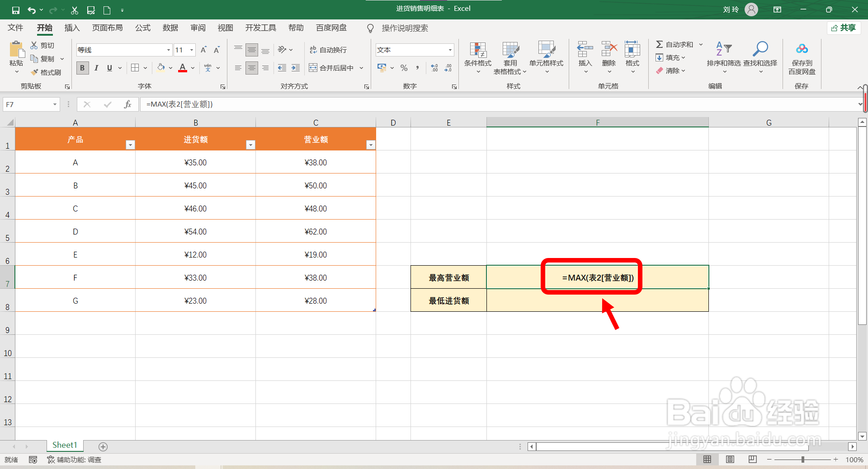Toggle Underline formatting
Viewport: 868px width, 469px height.
tap(109, 68)
